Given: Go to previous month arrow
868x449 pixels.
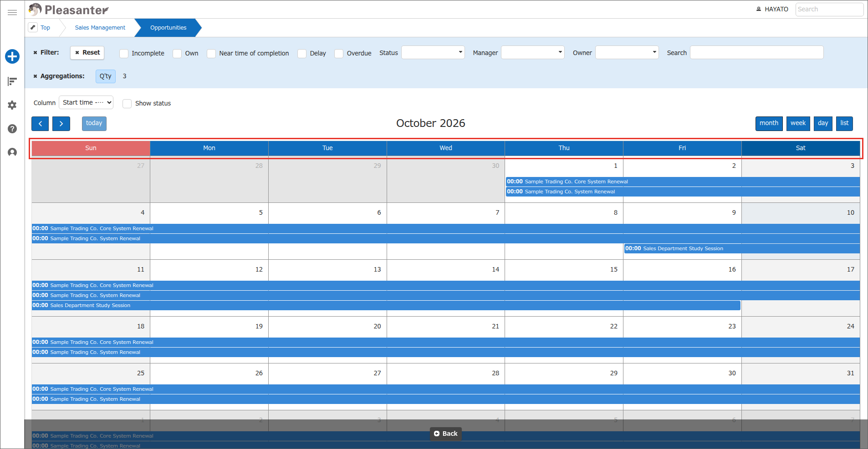Looking at the screenshot, I should point(40,124).
